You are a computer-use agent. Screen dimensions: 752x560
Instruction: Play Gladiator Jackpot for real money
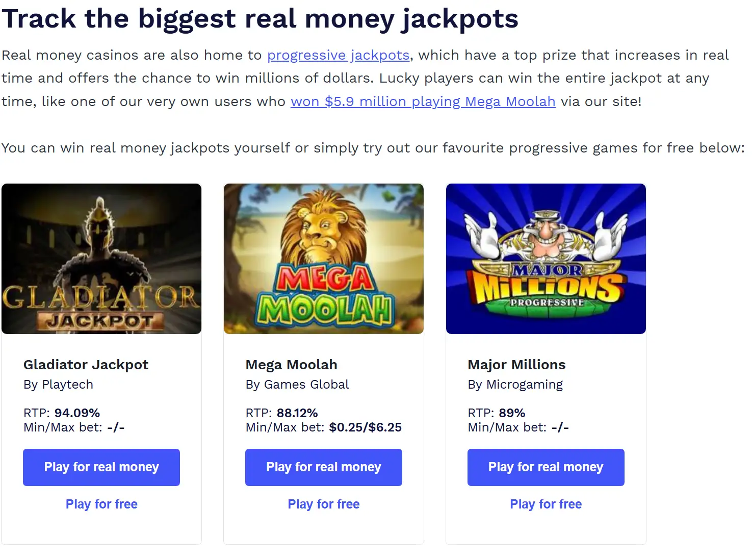click(x=101, y=467)
